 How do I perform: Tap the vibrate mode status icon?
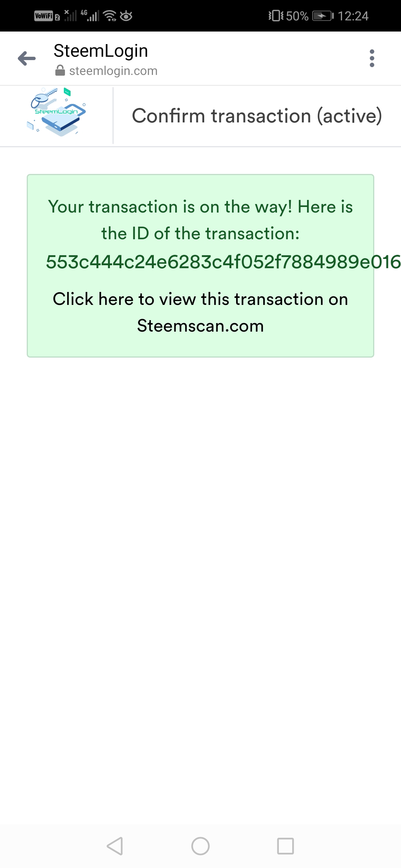tap(276, 16)
